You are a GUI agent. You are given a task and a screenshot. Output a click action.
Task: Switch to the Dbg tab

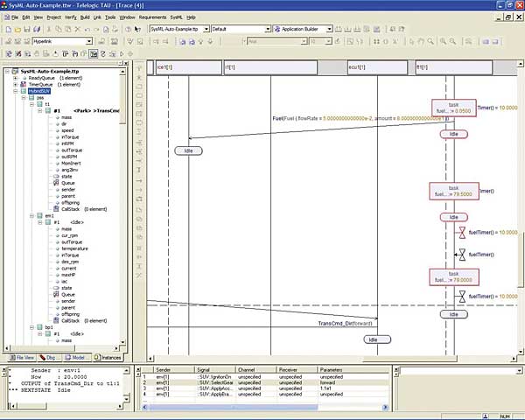click(47, 358)
